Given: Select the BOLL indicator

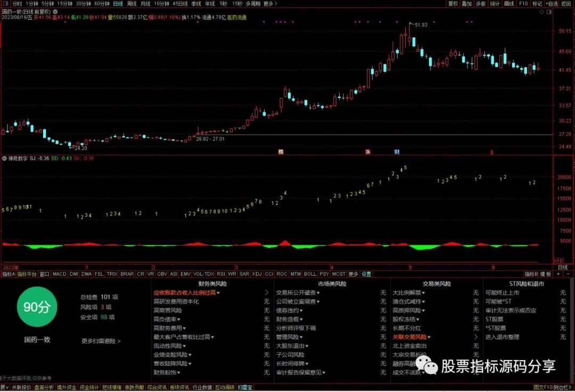Looking at the screenshot, I should 310,274.
